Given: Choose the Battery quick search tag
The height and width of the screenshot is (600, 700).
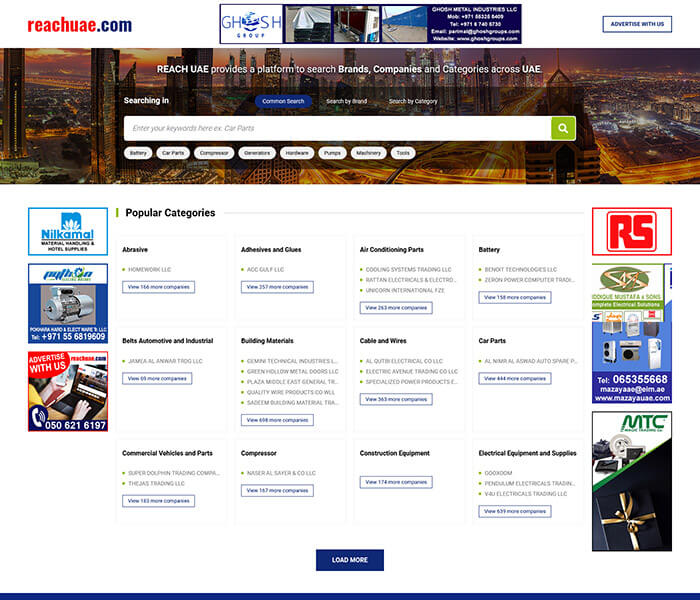Looking at the screenshot, I should tap(138, 153).
